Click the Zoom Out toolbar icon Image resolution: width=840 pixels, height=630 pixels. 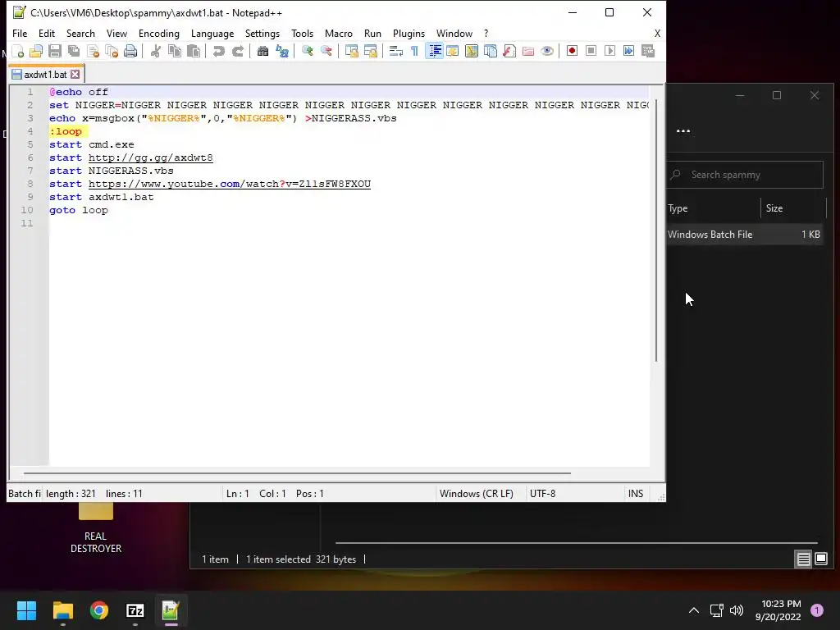(326, 51)
